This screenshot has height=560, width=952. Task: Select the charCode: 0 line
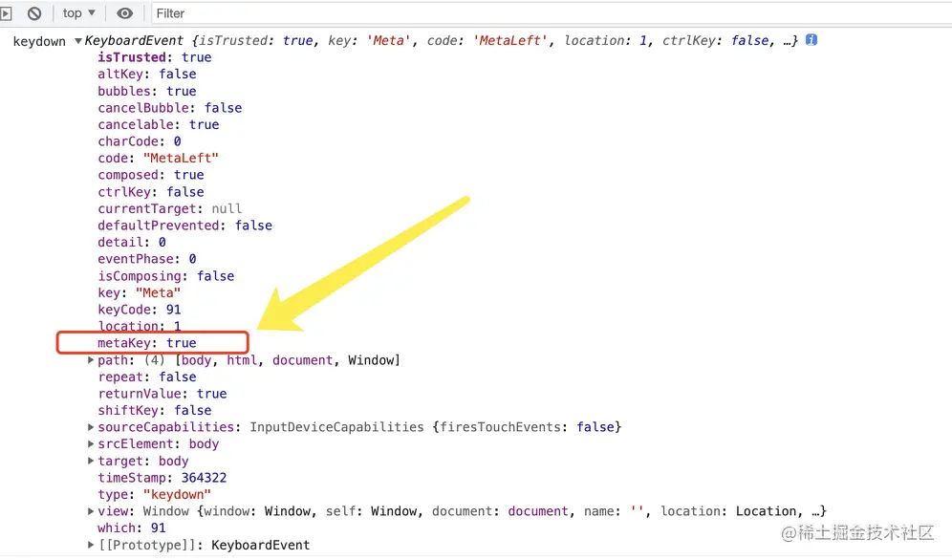click(140, 141)
